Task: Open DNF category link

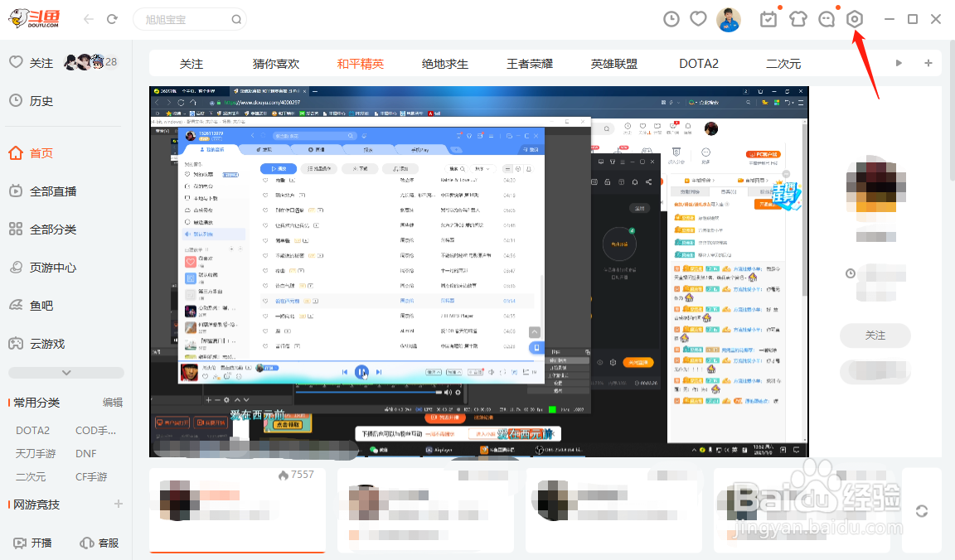Action: [86, 453]
